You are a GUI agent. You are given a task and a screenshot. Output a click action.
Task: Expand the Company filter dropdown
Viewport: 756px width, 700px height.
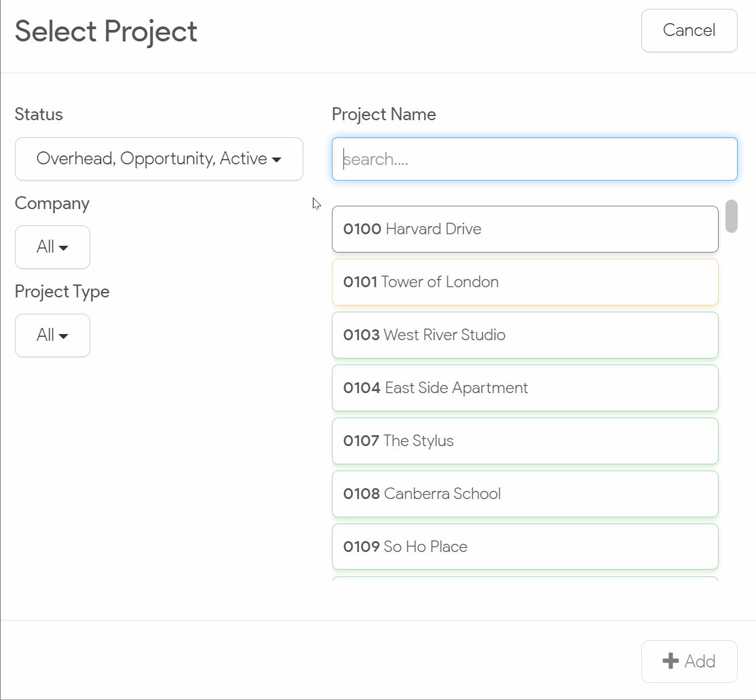click(x=52, y=247)
